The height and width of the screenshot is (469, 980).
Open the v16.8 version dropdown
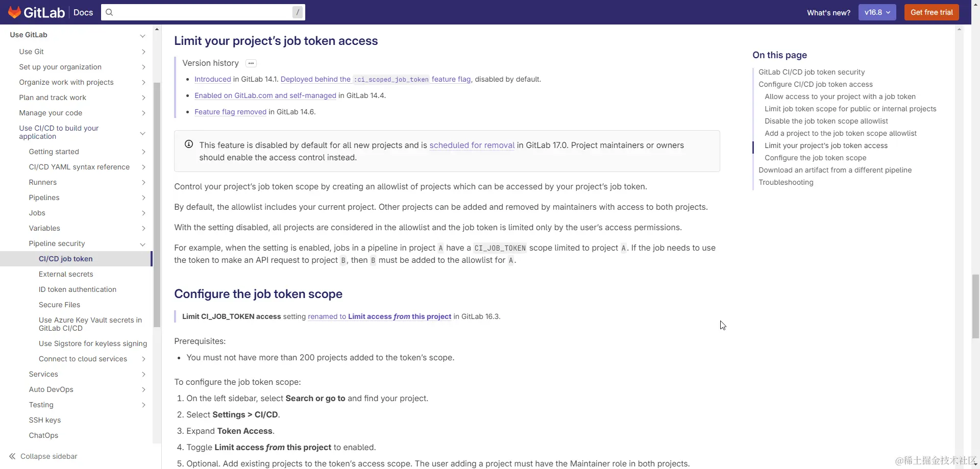click(877, 12)
